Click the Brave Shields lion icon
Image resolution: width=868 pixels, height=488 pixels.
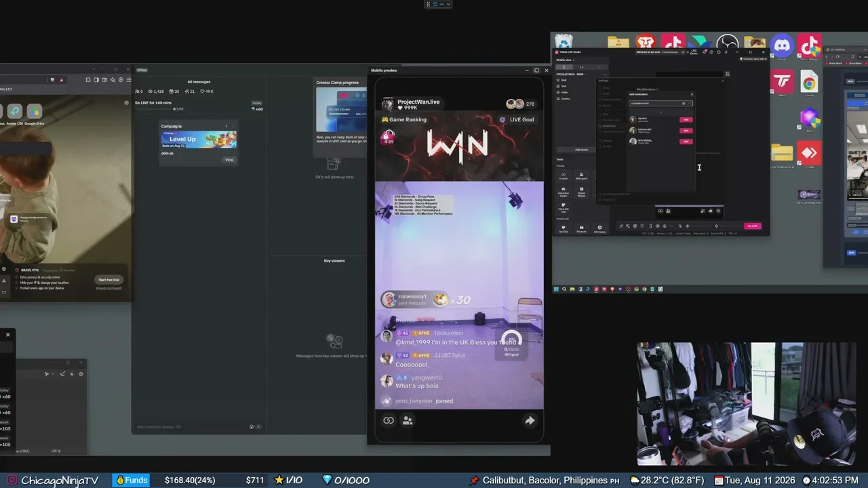52,80
